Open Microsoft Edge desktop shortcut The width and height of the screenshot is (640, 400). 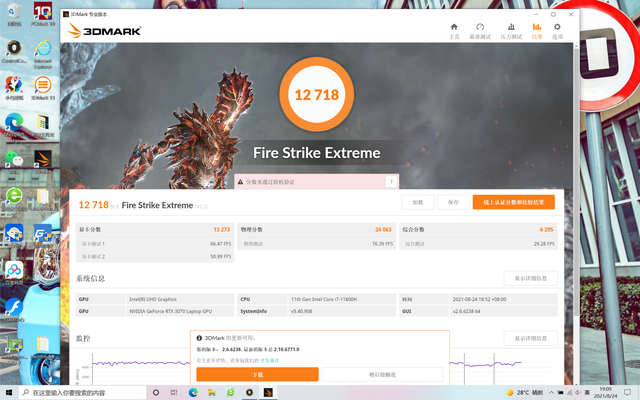tap(14, 125)
